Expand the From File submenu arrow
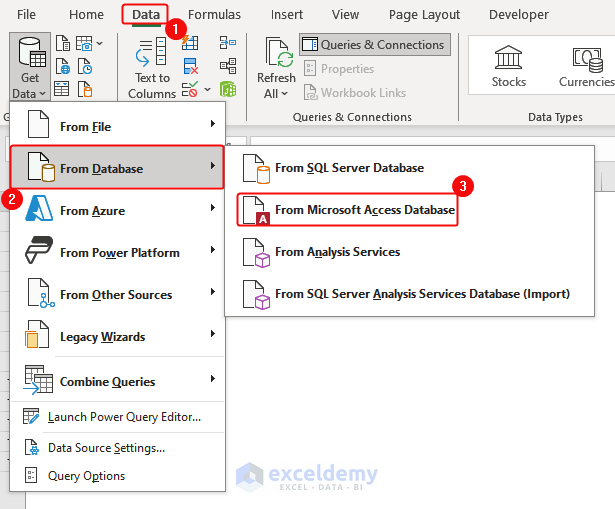615x509 pixels. 213,124
